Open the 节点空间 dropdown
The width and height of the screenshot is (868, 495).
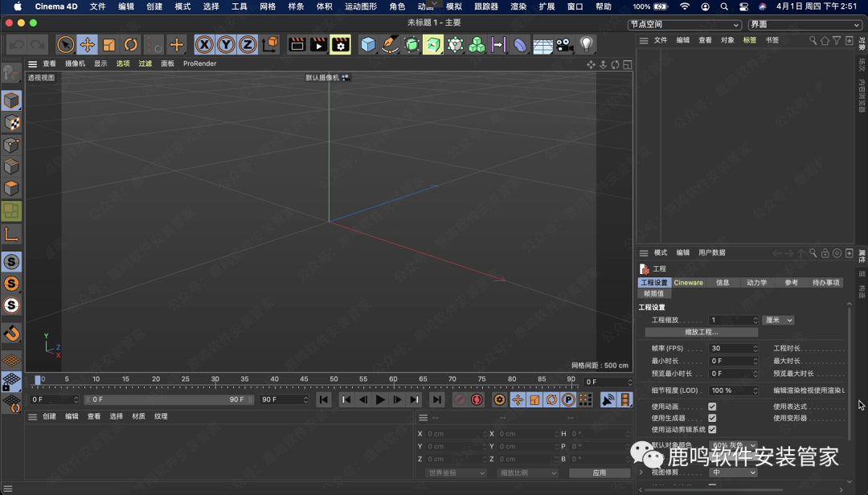point(684,25)
